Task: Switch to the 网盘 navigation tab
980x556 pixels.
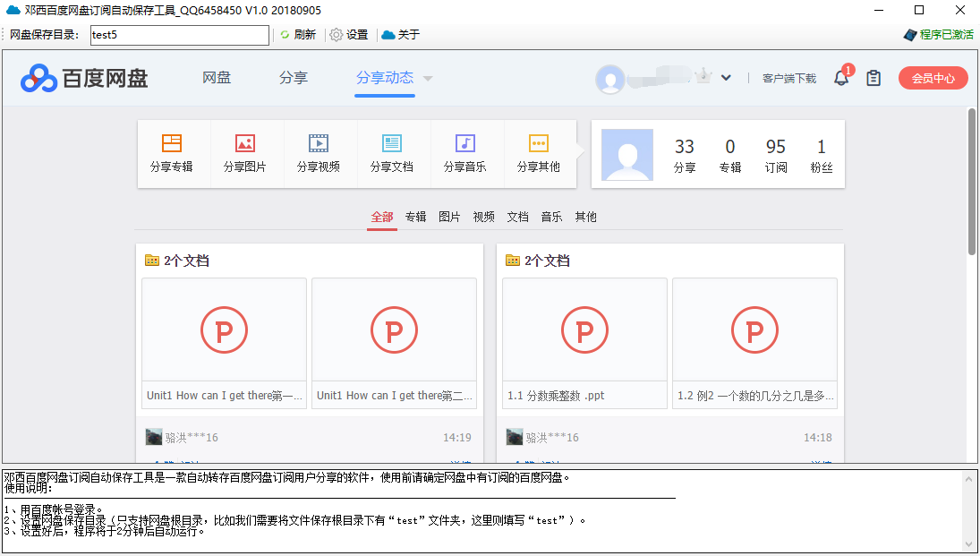Action: (x=217, y=78)
